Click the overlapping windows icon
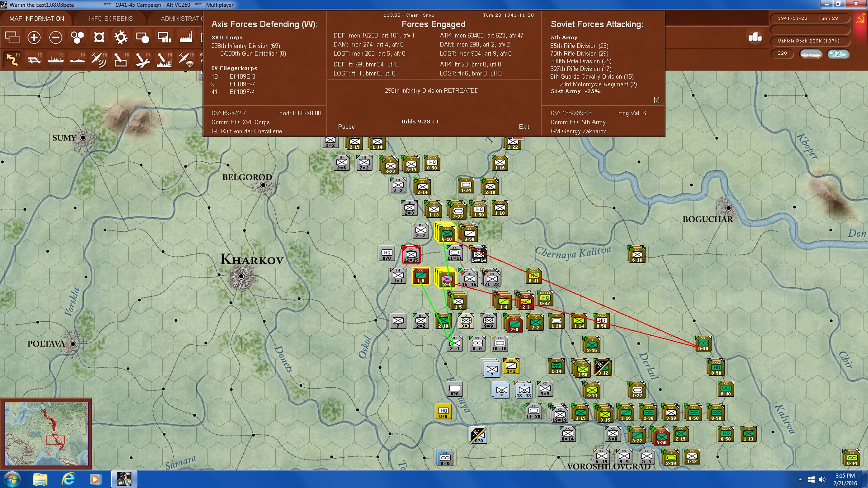The width and height of the screenshot is (868, 488). tap(12, 38)
